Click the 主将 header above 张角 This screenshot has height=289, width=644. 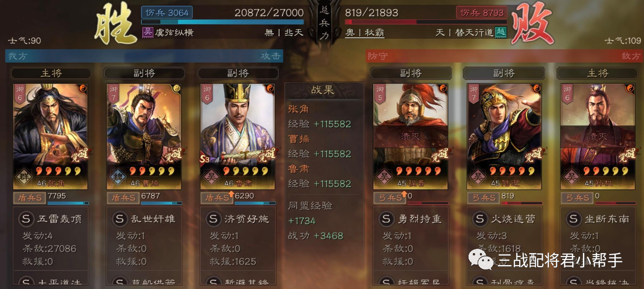point(51,73)
